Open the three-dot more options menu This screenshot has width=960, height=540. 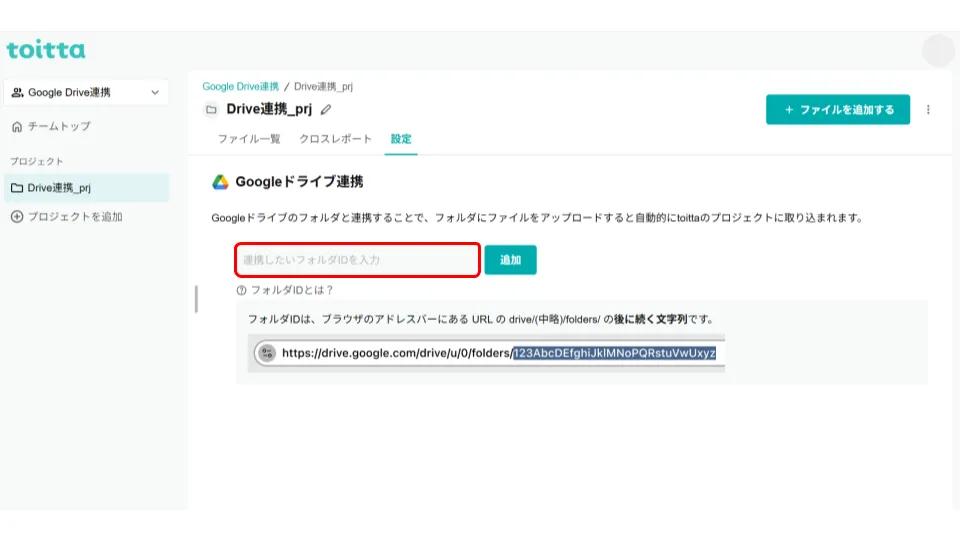928,110
